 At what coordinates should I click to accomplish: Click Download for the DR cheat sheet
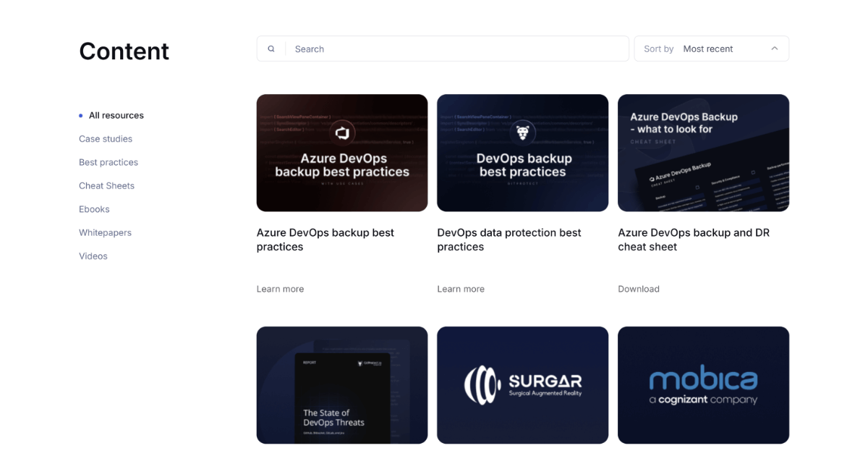point(638,288)
